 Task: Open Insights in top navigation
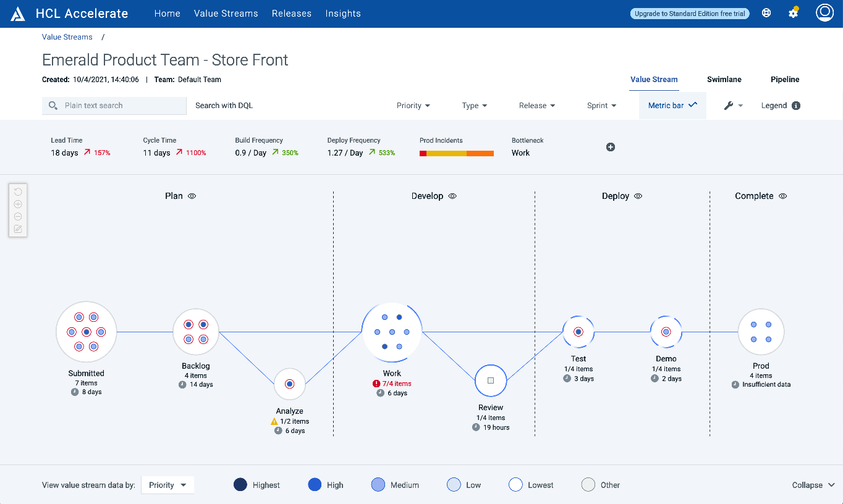click(x=343, y=13)
